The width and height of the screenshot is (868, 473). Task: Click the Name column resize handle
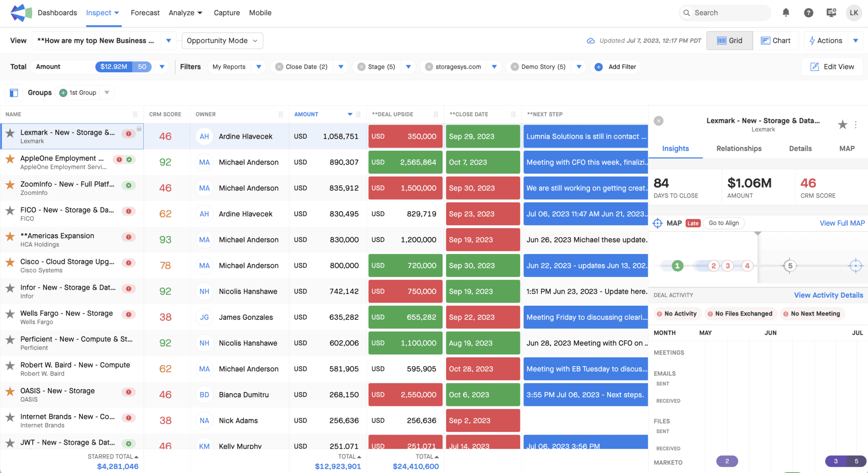pos(135,114)
